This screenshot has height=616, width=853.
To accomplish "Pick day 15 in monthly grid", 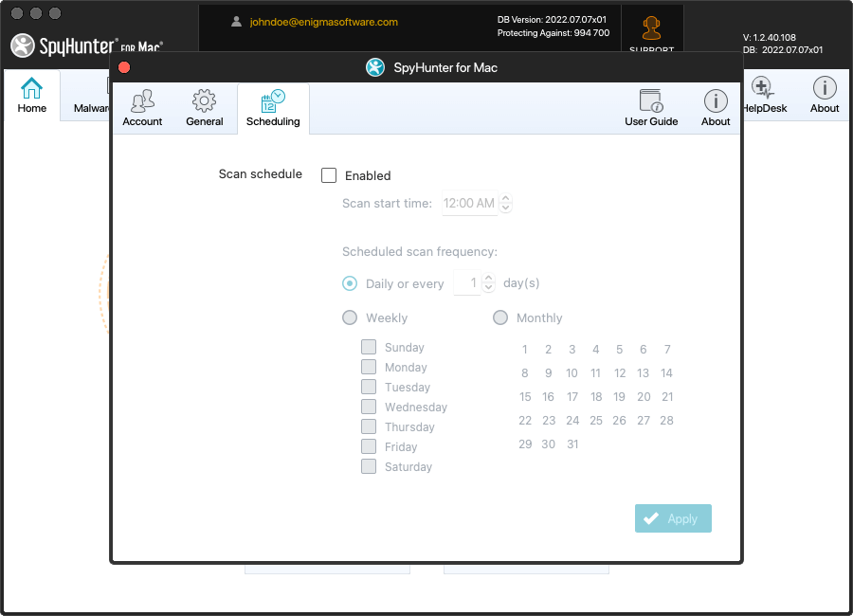I will coord(525,397).
